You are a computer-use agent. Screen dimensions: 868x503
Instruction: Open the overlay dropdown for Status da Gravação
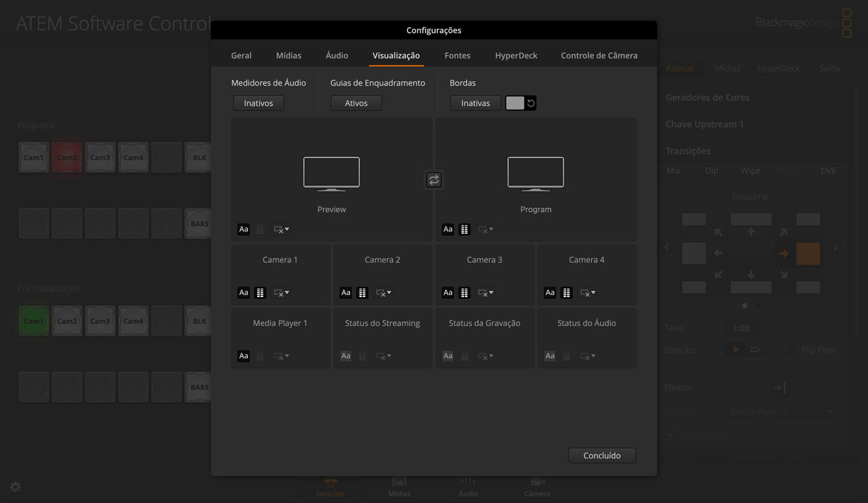485,356
